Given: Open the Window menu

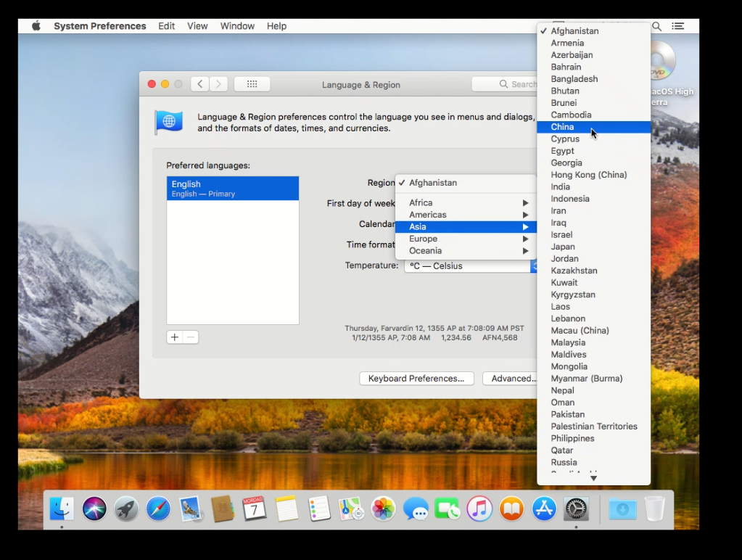Looking at the screenshot, I should tap(237, 26).
